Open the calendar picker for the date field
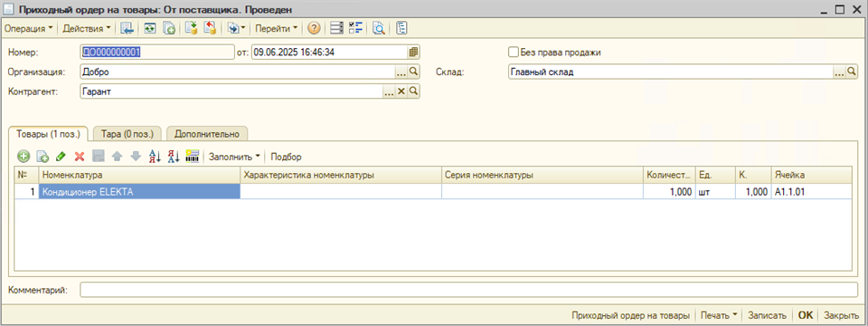The width and height of the screenshot is (868, 326). 413,53
